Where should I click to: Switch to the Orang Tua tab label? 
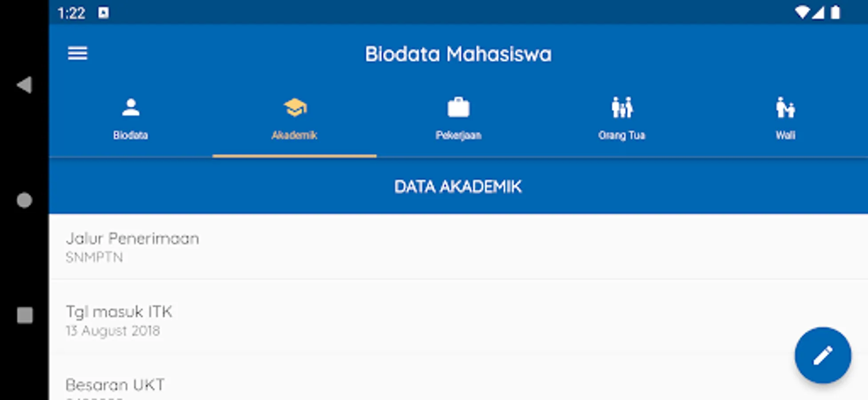pyautogui.click(x=622, y=135)
